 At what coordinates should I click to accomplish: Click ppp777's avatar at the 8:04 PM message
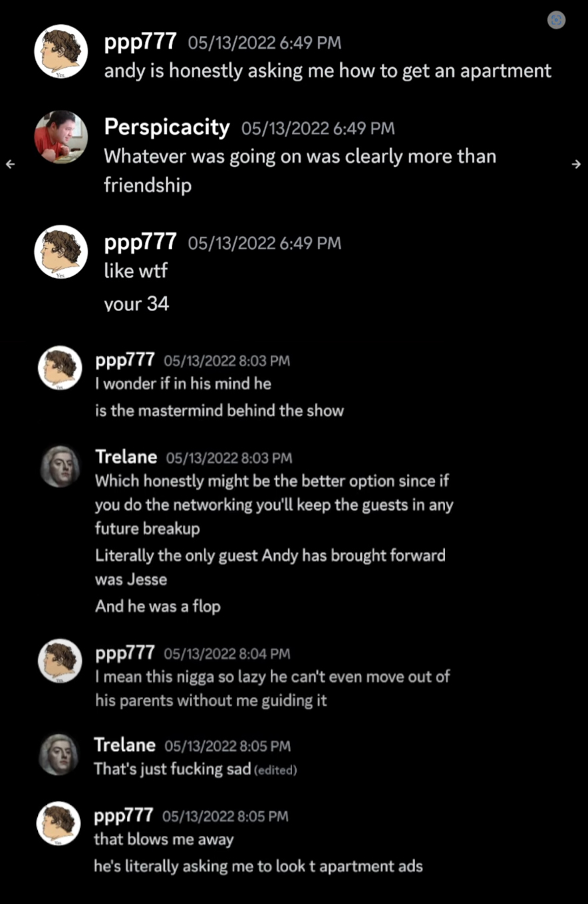pyautogui.click(x=60, y=660)
